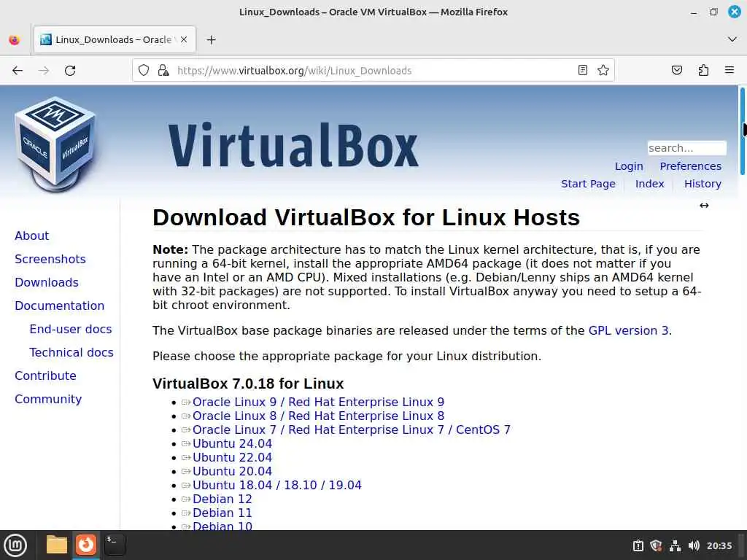Open the file manager from taskbar
The width and height of the screenshot is (747, 560).
click(57, 545)
